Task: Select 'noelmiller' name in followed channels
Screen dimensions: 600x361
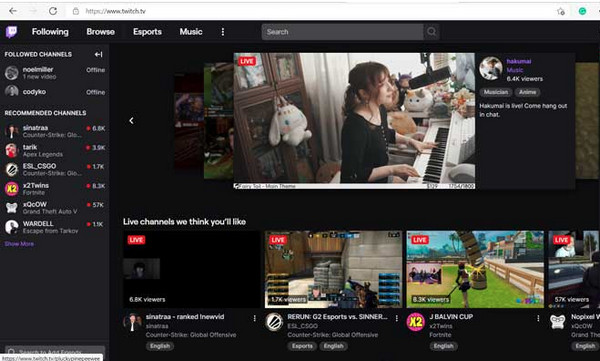Action: tap(38, 69)
